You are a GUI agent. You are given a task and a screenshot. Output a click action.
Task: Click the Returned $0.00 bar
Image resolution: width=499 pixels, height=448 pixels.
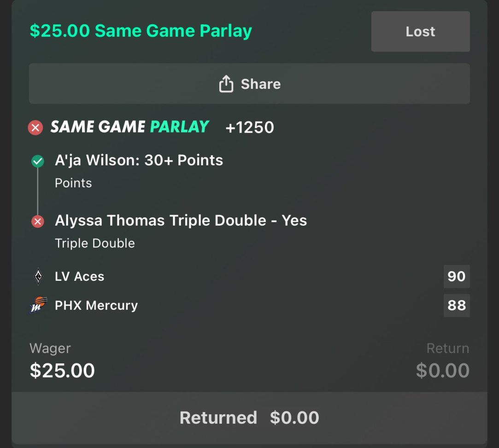coord(249,418)
